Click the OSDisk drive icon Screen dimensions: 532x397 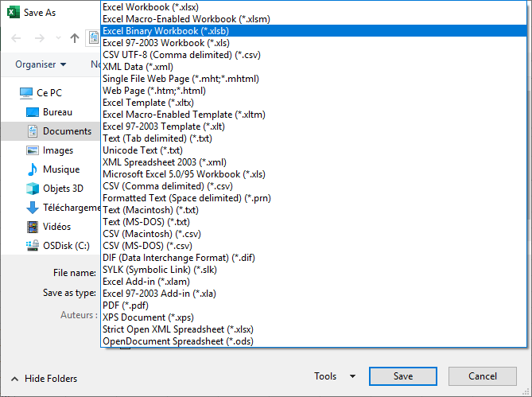(33, 245)
